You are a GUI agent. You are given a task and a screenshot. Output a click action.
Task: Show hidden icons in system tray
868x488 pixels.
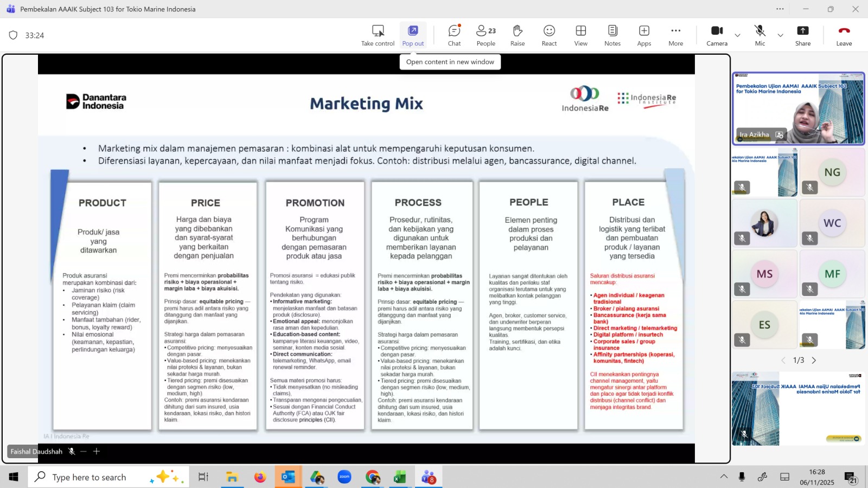click(x=724, y=477)
